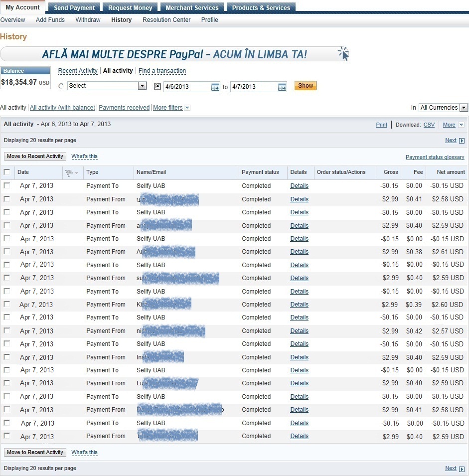Open the All Currencies dropdown

pyautogui.click(x=443, y=108)
